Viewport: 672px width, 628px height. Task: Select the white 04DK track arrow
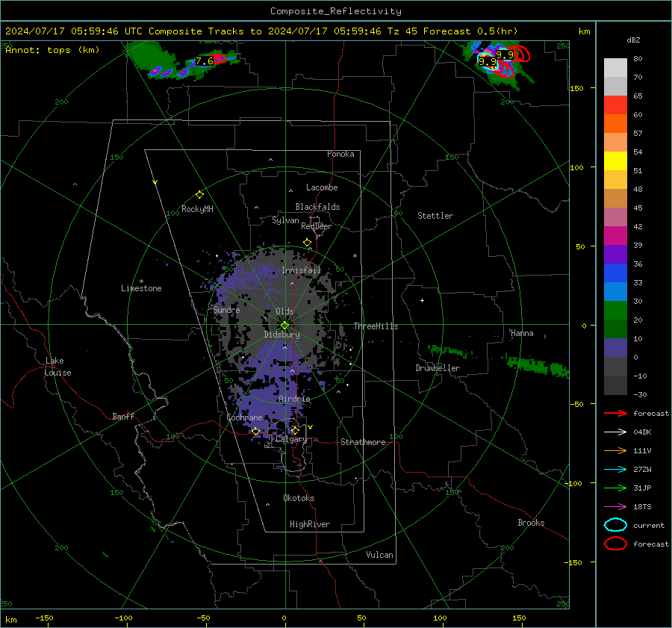pos(615,432)
